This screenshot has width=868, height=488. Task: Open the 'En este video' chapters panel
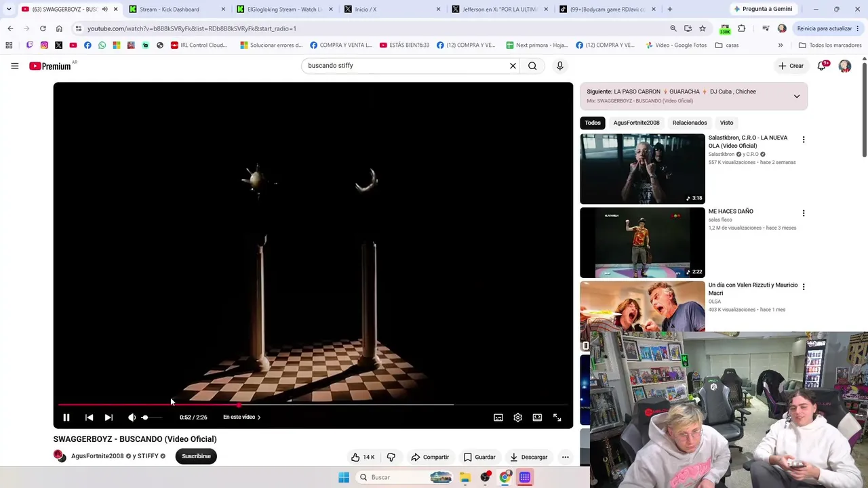tap(242, 418)
